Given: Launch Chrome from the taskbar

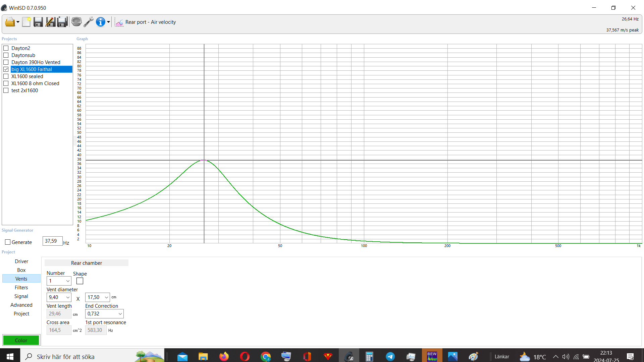Looking at the screenshot, I should click(266, 356).
